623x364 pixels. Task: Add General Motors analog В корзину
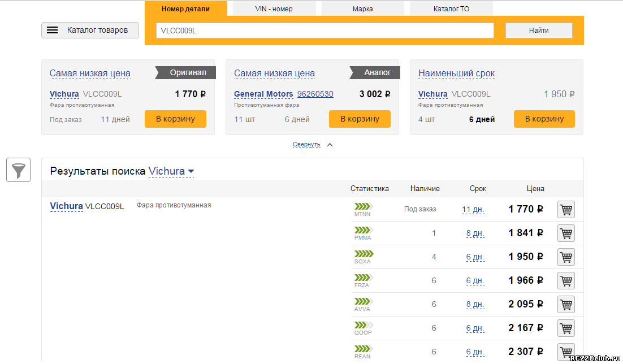[x=360, y=119]
